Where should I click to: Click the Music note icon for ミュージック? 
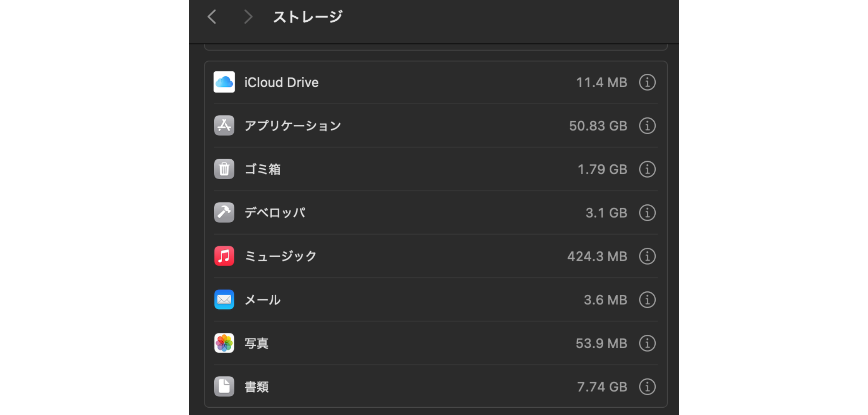[224, 256]
